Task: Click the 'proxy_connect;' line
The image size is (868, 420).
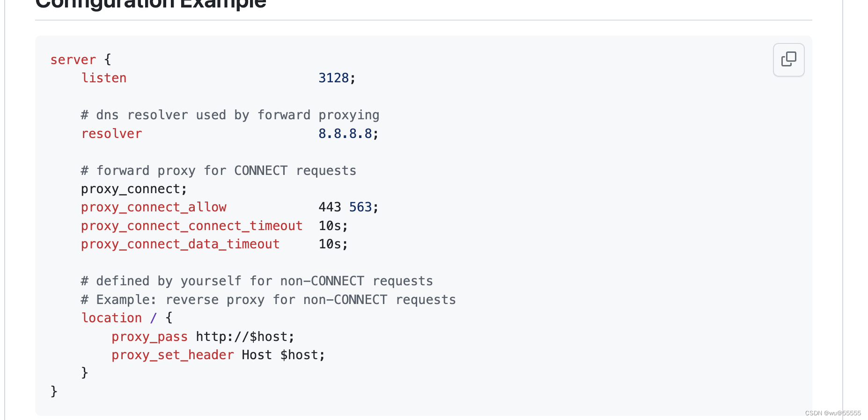Action: [x=134, y=189]
